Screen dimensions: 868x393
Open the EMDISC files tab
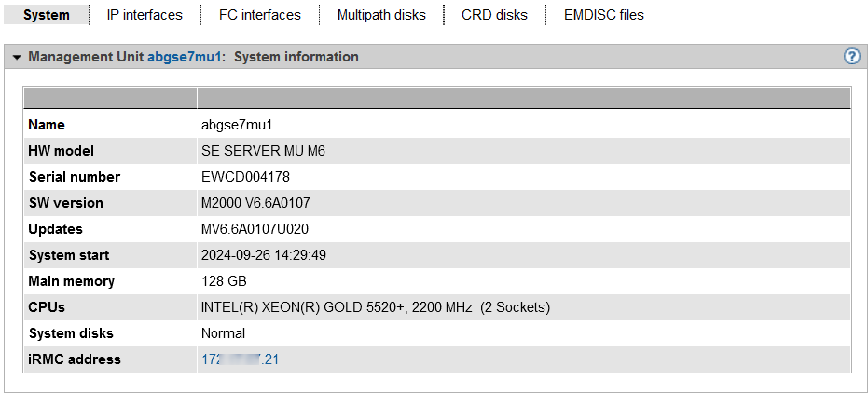point(603,15)
